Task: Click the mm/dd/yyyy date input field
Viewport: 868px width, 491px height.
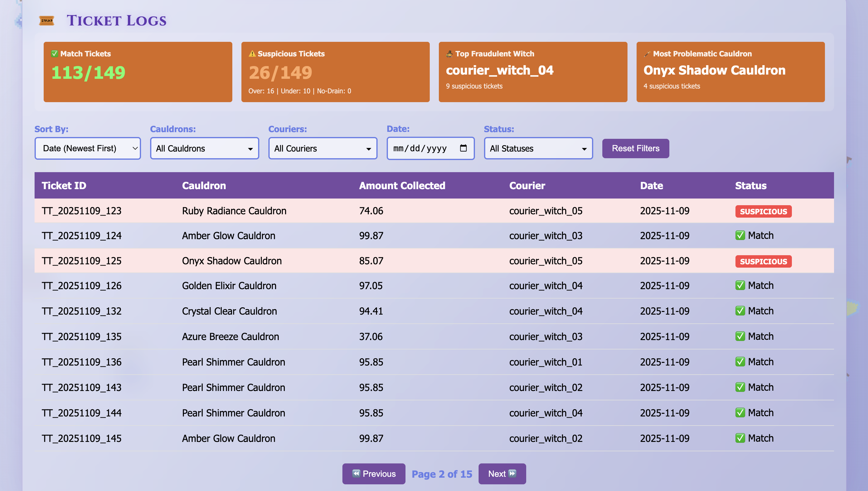Action: click(x=420, y=149)
